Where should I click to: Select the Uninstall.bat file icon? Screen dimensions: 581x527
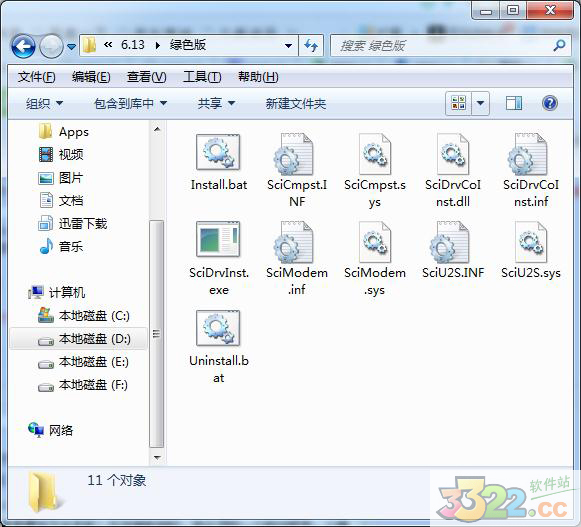tap(218, 328)
